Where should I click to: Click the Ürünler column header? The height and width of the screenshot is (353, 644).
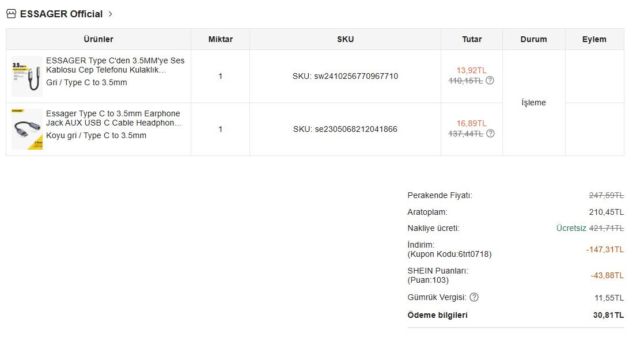(99, 39)
